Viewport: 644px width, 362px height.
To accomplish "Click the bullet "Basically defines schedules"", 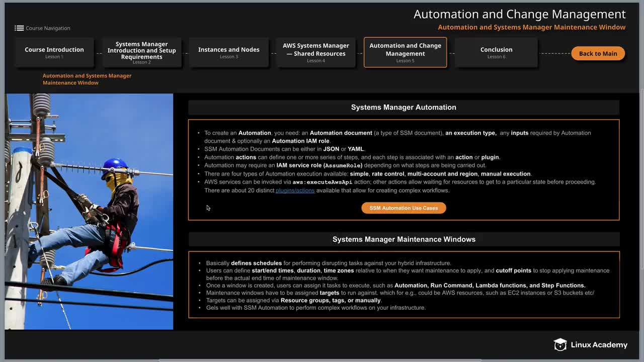I will [x=329, y=263].
